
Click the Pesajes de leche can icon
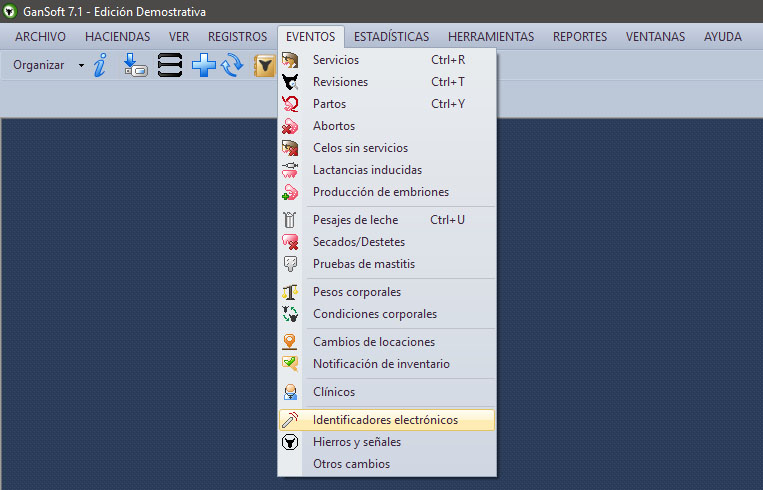[290, 220]
